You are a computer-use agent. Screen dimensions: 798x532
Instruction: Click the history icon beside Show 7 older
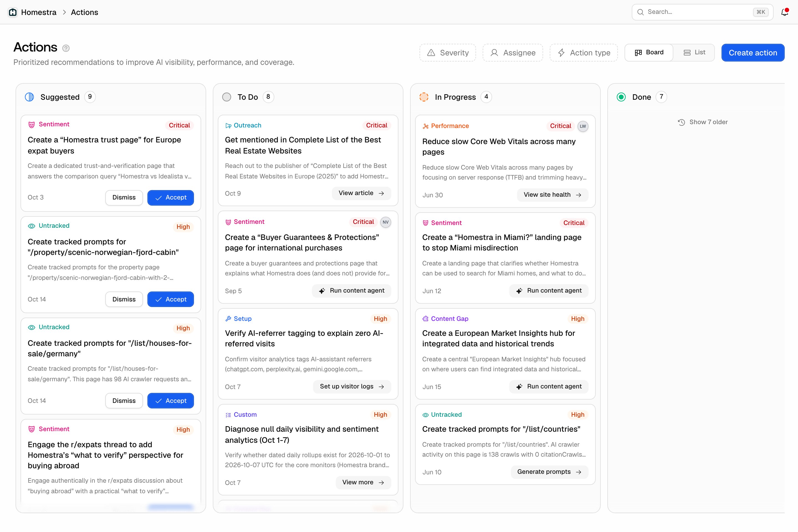coord(681,122)
